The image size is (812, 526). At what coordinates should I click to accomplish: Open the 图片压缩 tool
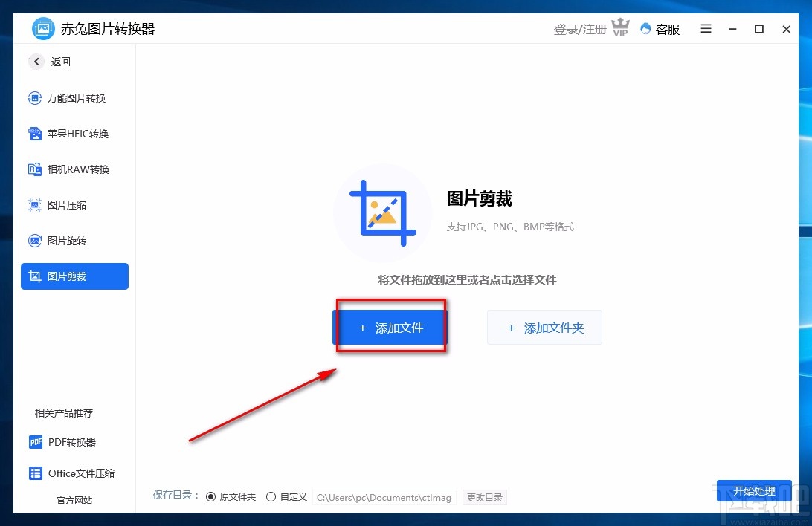[33, 205]
